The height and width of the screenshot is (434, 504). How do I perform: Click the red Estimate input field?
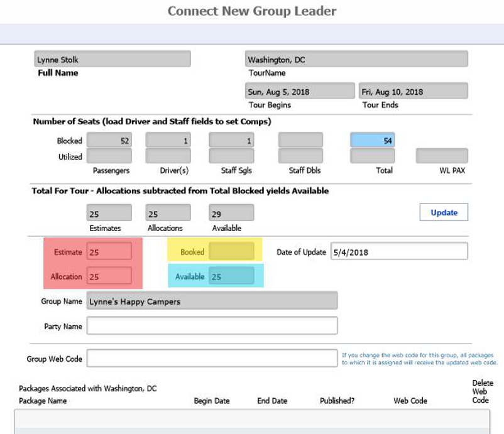pos(109,252)
